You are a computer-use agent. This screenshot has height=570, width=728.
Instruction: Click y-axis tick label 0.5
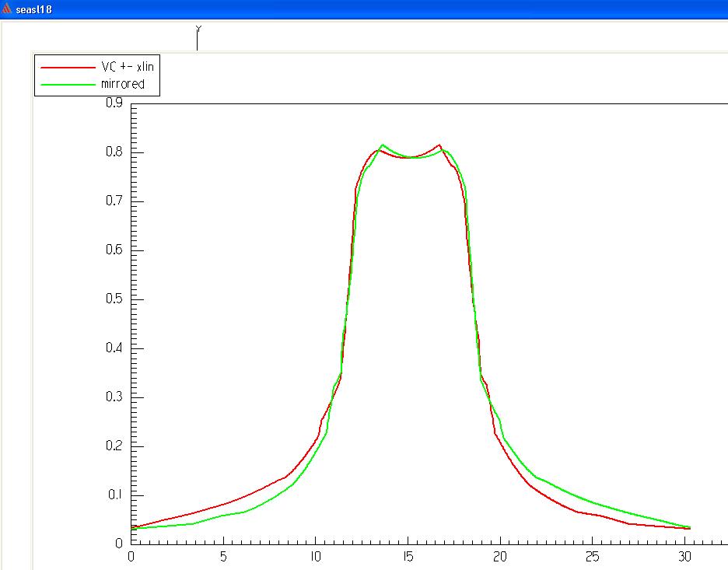[x=114, y=299]
